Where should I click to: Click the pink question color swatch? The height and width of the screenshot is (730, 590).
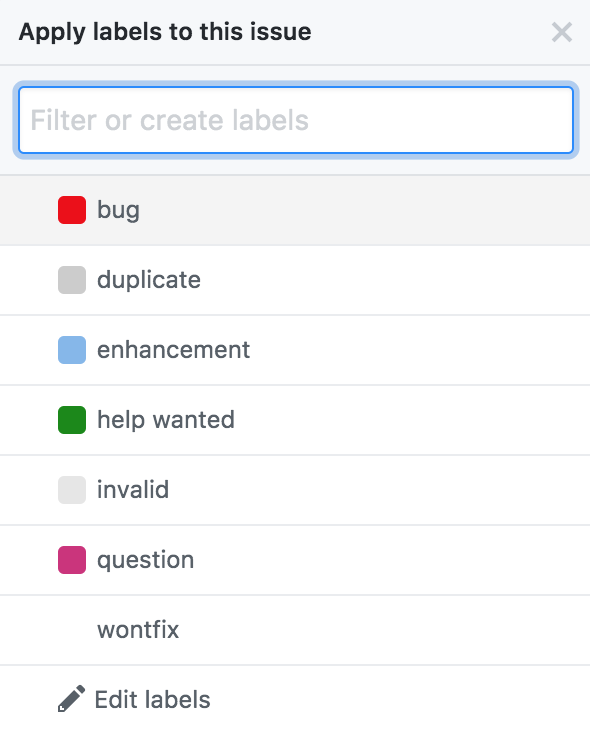coord(72,560)
